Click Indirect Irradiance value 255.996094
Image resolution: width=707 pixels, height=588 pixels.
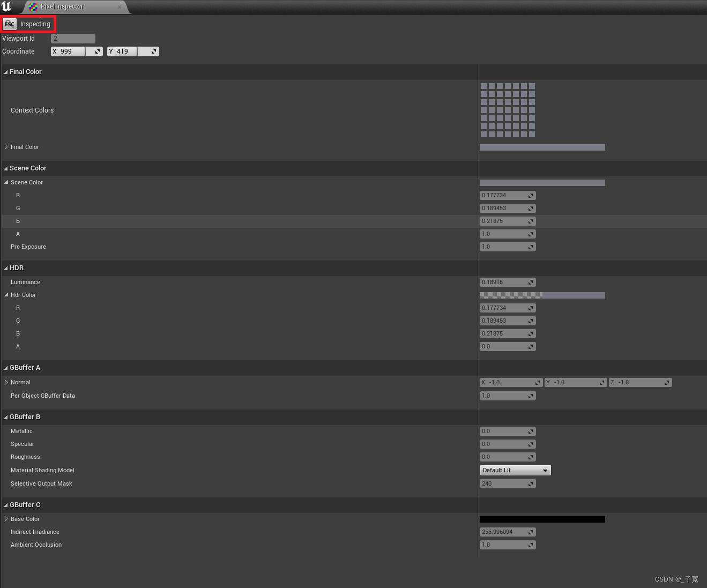[508, 532]
